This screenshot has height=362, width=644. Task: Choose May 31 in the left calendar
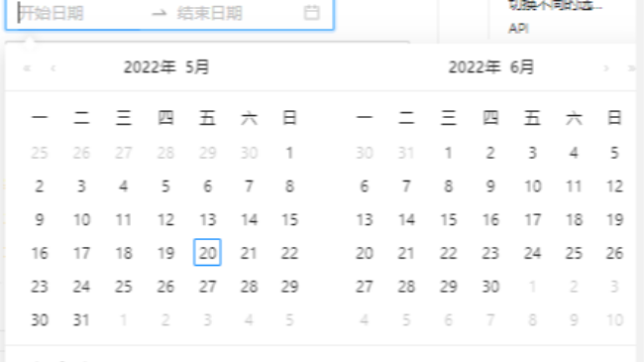coord(81,319)
